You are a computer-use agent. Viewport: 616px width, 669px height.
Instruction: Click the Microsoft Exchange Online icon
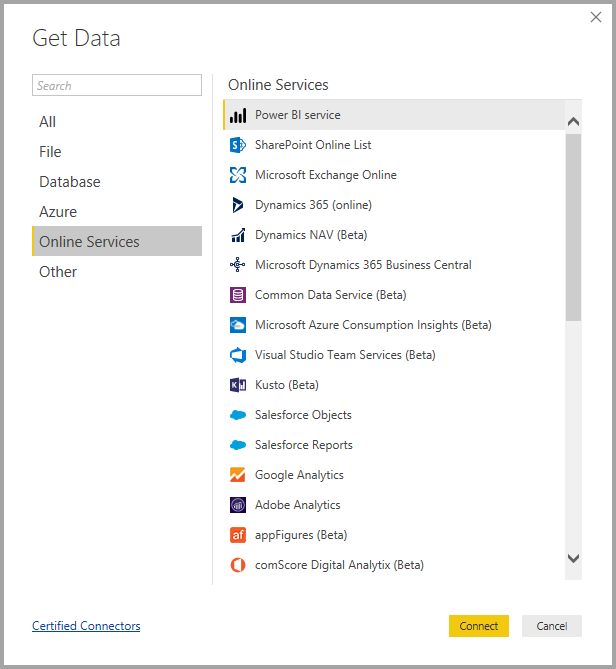[238, 175]
